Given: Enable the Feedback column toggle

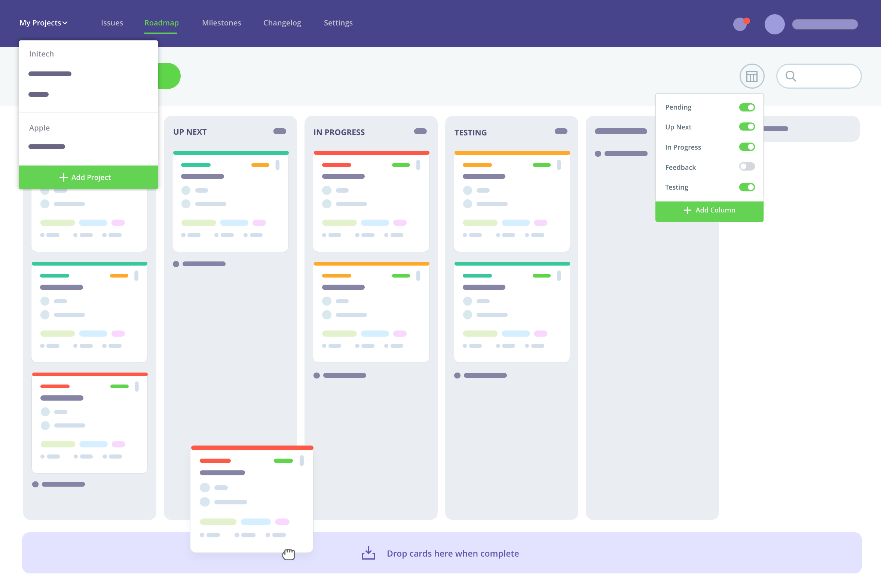Looking at the screenshot, I should [747, 167].
